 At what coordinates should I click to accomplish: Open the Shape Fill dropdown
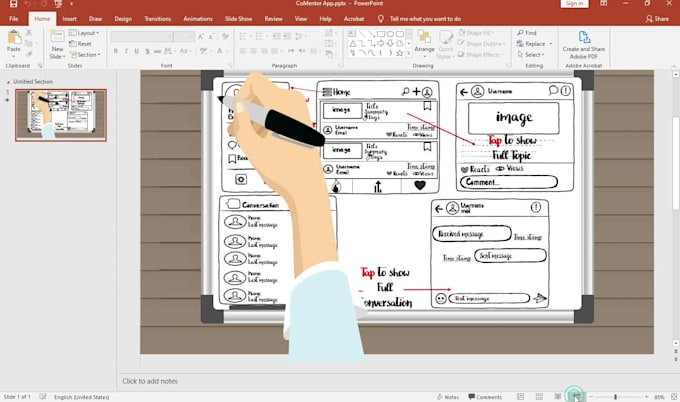pos(477,33)
